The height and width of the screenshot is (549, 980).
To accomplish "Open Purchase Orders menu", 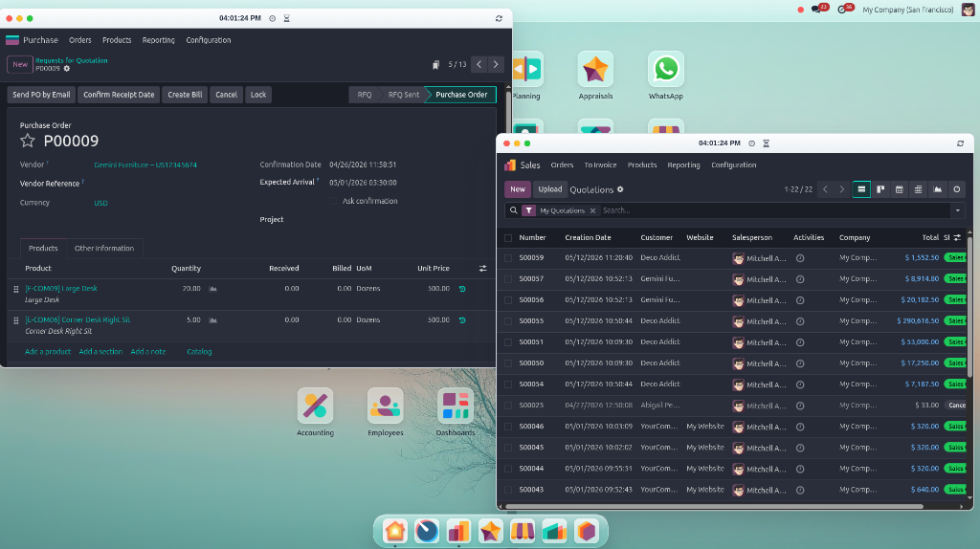I will [x=80, y=40].
